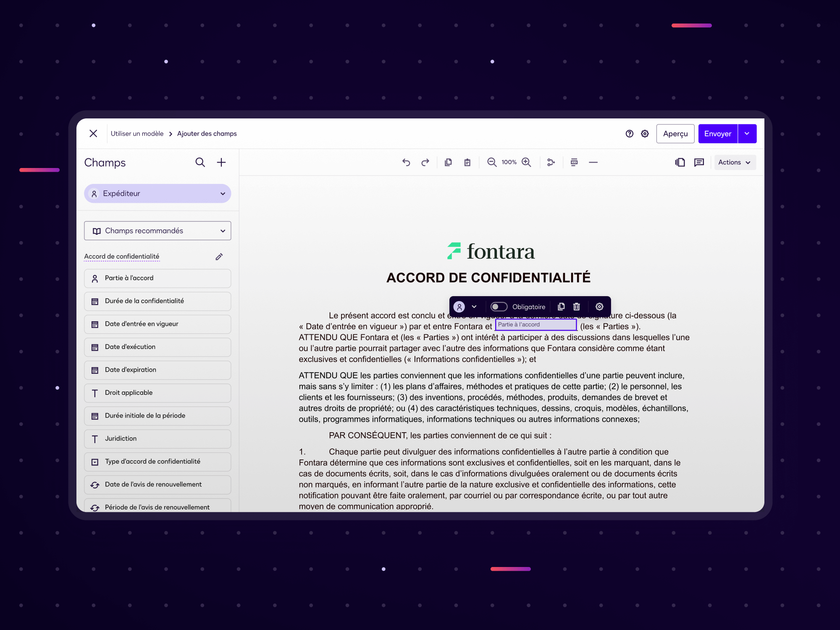Open field settings with the gear icon

tap(599, 307)
